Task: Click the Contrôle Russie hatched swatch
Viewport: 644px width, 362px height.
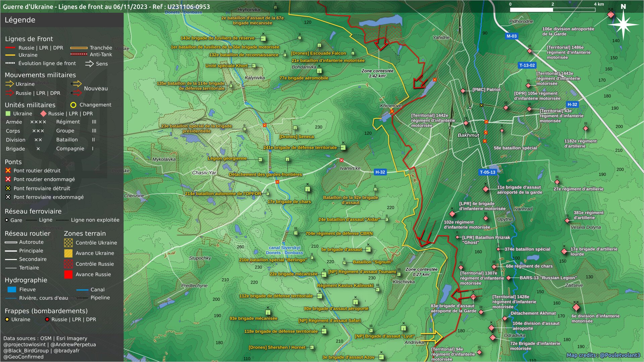Action: tap(68, 264)
